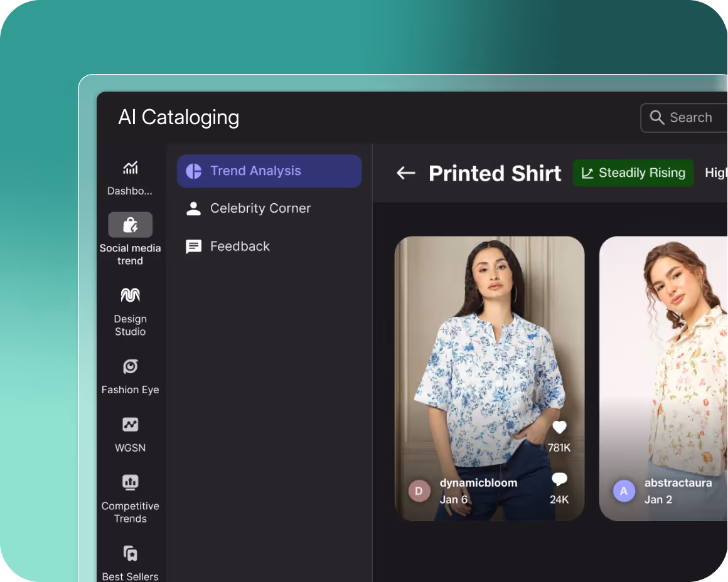728x582 pixels.
Task: Open the WGSN sidebar icon
Action: coord(131,424)
